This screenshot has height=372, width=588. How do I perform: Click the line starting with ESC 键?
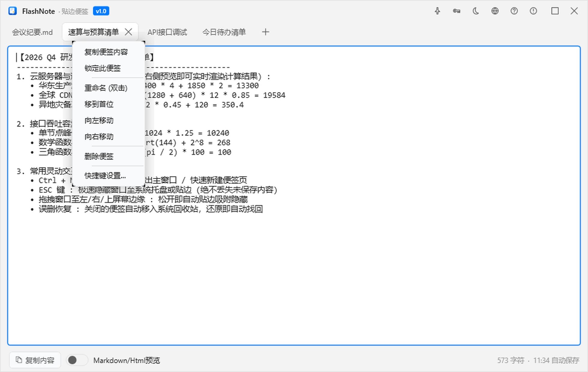(x=158, y=190)
